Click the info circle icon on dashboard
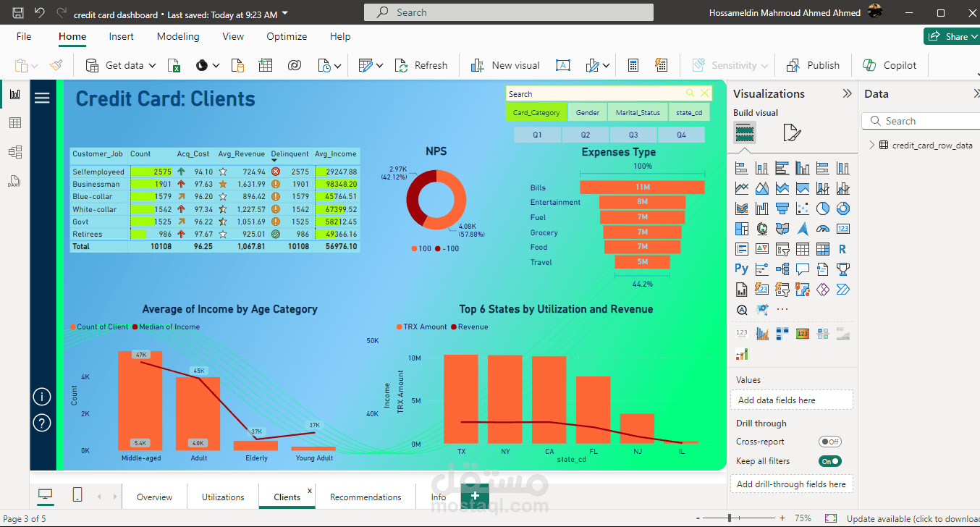Screen dimensions: 980x527 point(42,397)
